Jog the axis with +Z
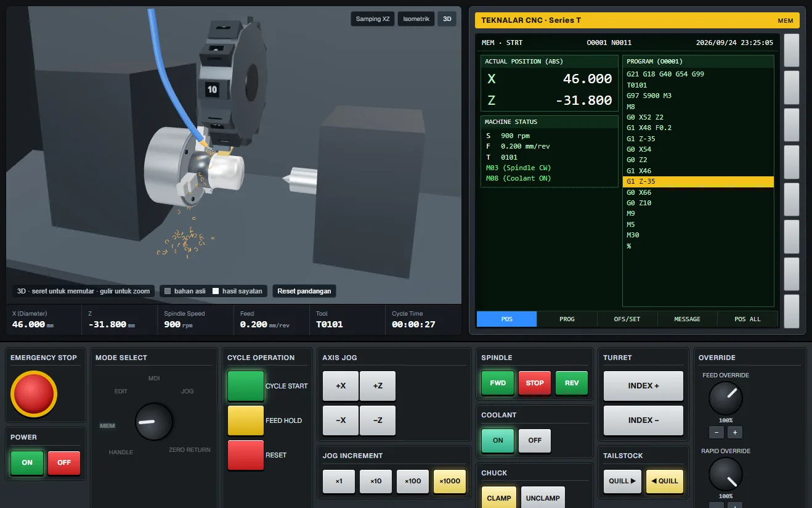The height and width of the screenshot is (508, 812). pos(378,386)
